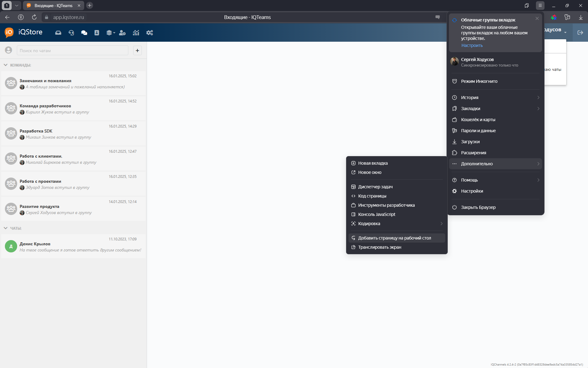
Task: Open a new tab with the plus button
Action: tap(89, 6)
